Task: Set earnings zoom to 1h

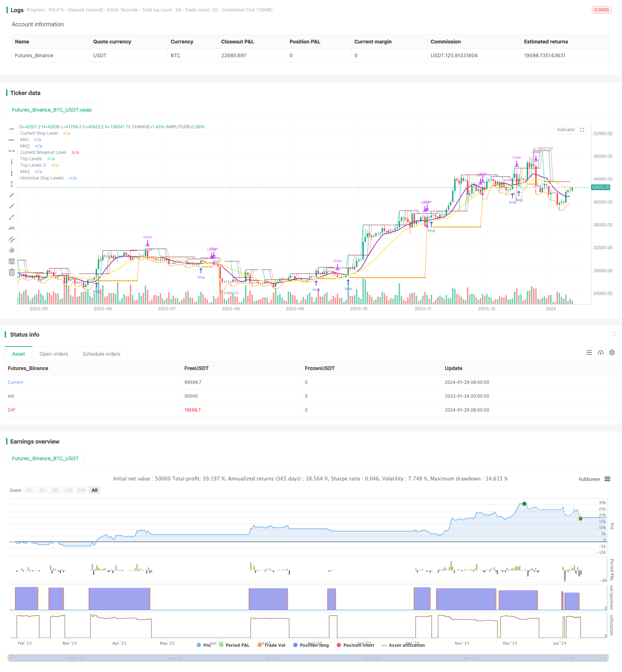Action: [29, 490]
